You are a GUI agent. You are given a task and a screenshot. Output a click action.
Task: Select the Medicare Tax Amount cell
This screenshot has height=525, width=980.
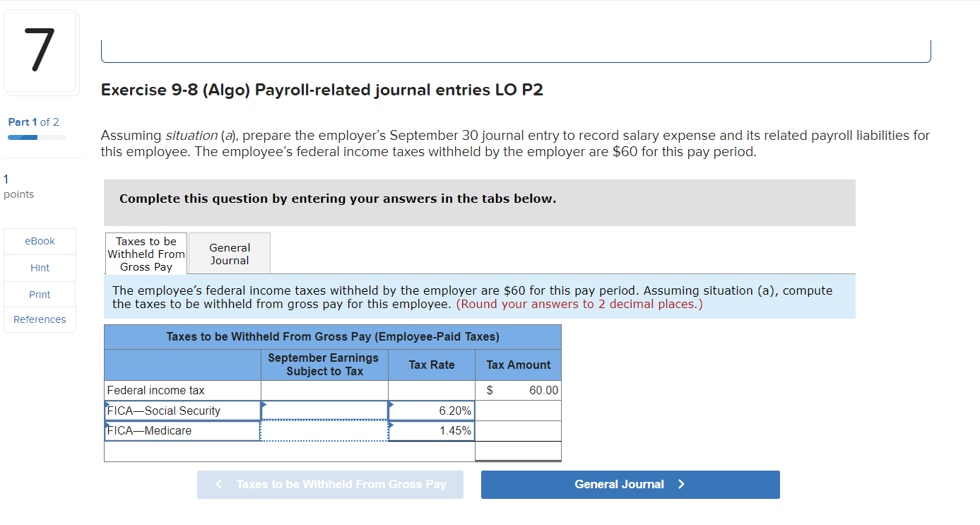point(518,430)
